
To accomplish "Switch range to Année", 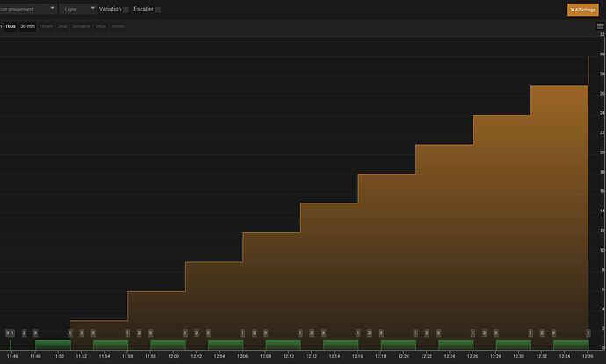I will pos(118,26).
